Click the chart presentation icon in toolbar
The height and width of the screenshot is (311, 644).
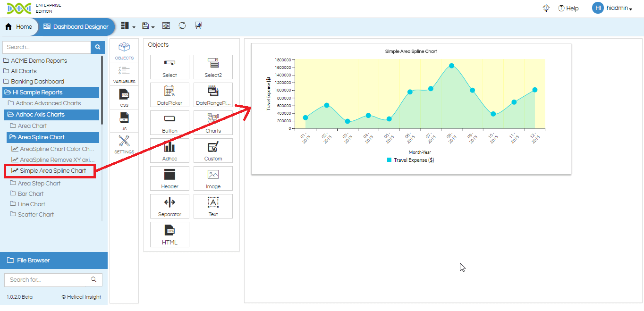(198, 26)
